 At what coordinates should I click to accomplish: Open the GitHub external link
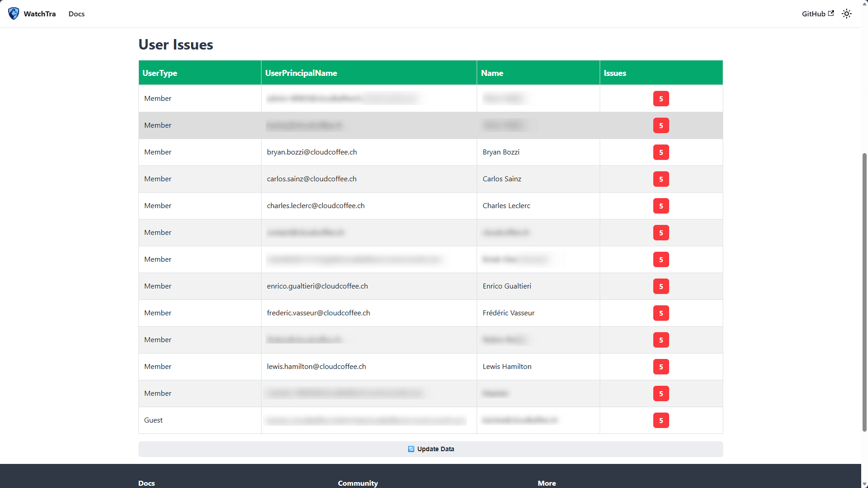click(x=817, y=14)
